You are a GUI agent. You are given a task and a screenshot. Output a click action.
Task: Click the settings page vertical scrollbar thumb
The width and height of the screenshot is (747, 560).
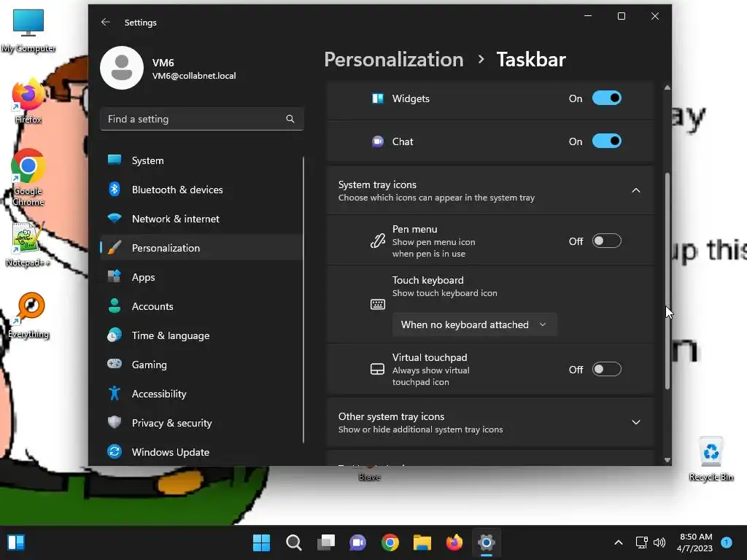coord(667,281)
